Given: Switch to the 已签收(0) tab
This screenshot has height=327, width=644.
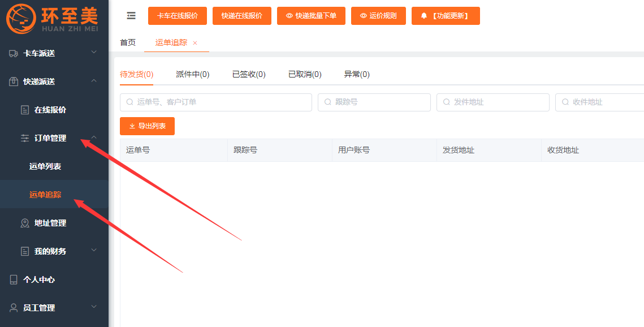Looking at the screenshot, I should [249, 74].
